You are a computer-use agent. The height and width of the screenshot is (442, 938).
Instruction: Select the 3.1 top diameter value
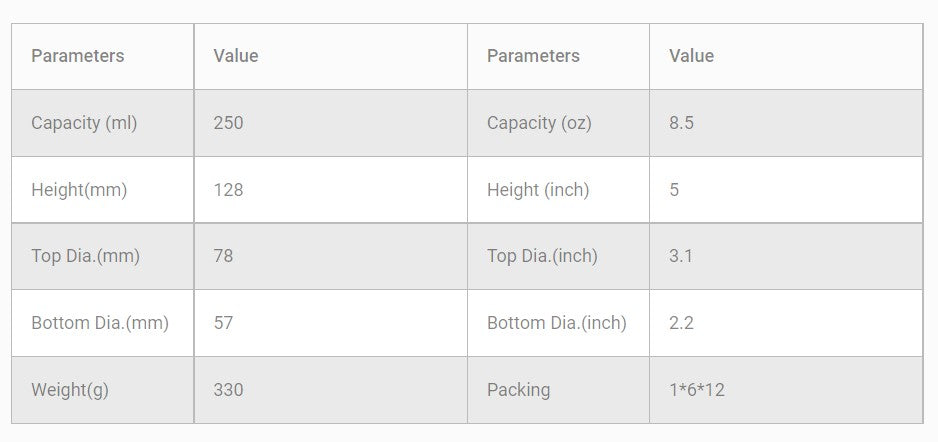click(681, 256)
